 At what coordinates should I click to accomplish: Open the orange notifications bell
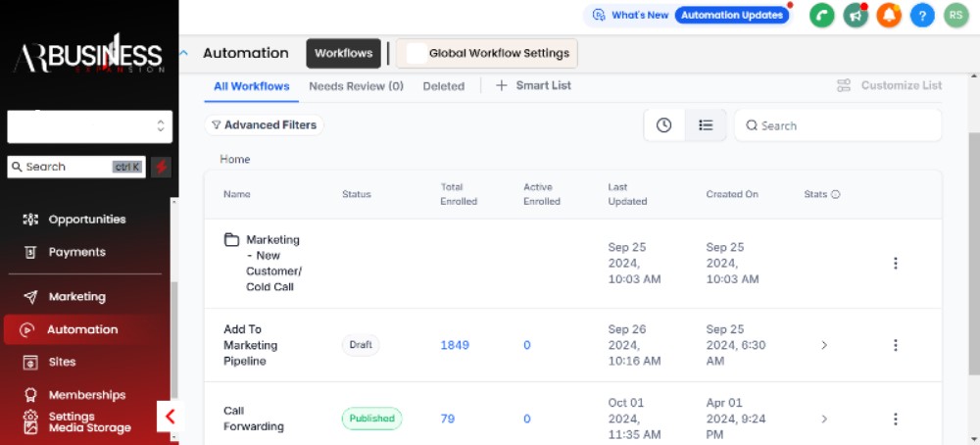tap(889, 16)
